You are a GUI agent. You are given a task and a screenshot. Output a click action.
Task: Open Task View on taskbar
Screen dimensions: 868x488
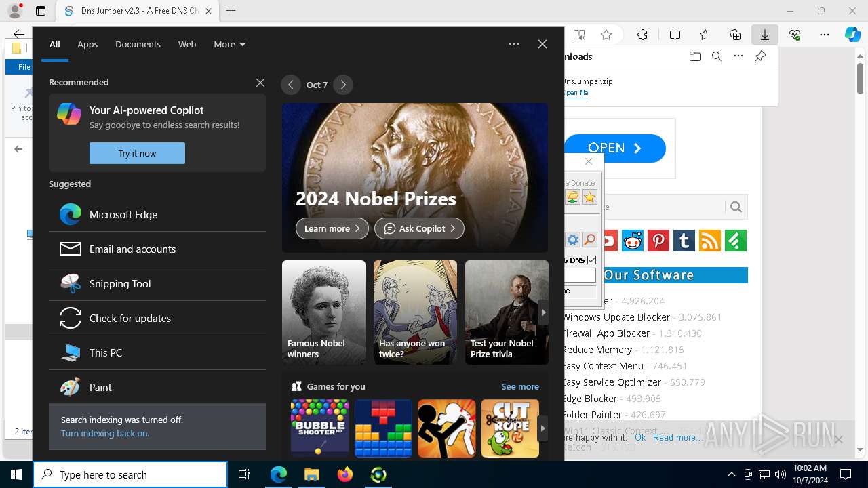[244, 474]
